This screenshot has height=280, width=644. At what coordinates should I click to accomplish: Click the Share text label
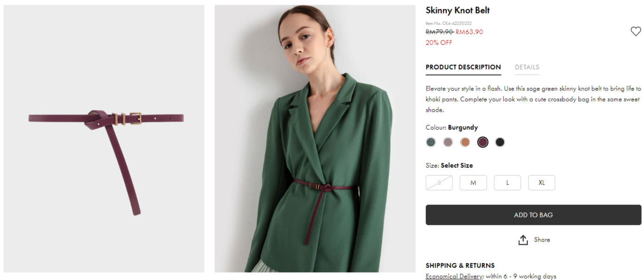pyautogui.click(x=541, y=240)
